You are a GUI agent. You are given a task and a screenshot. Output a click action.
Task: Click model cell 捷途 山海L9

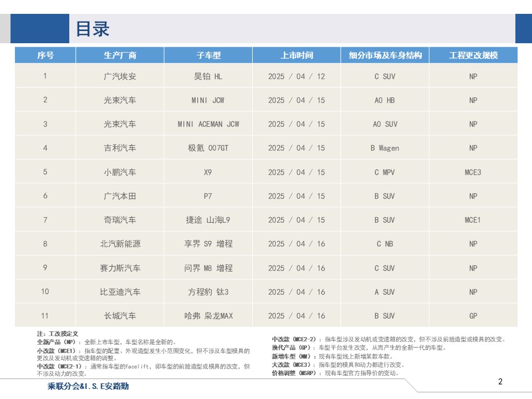coord(208,220)
